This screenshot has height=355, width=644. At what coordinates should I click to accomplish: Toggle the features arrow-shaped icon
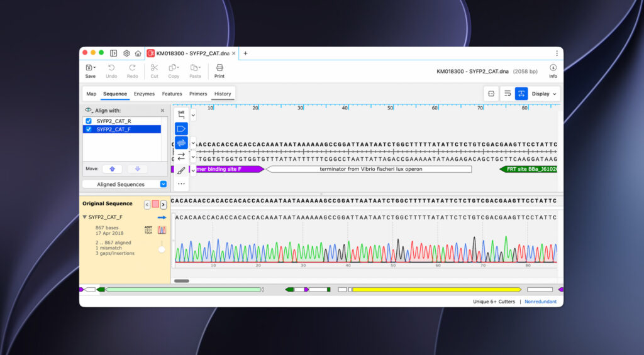point(181,129)
